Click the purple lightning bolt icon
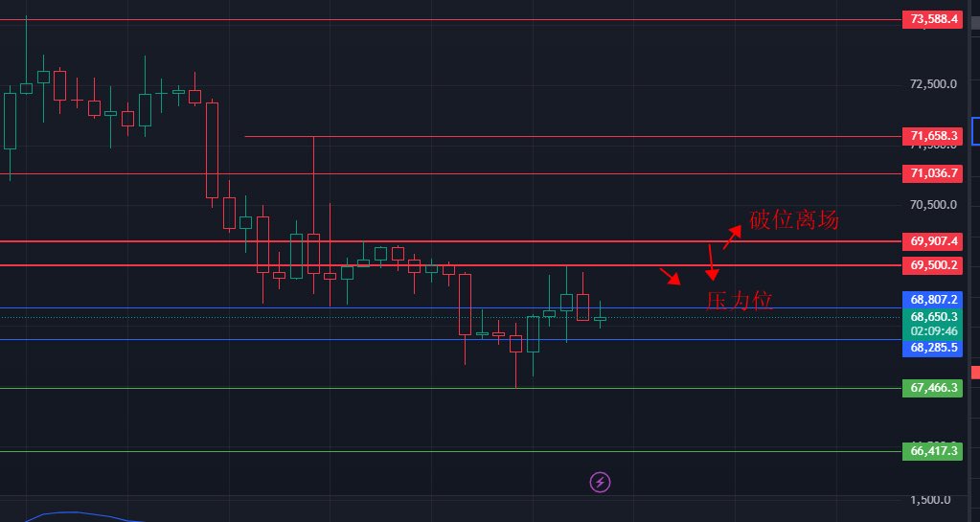980x522 pixels. tap(600, 482)
